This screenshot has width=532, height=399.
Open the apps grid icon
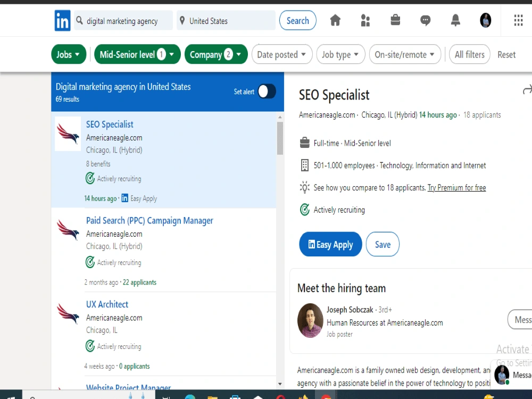518,20
